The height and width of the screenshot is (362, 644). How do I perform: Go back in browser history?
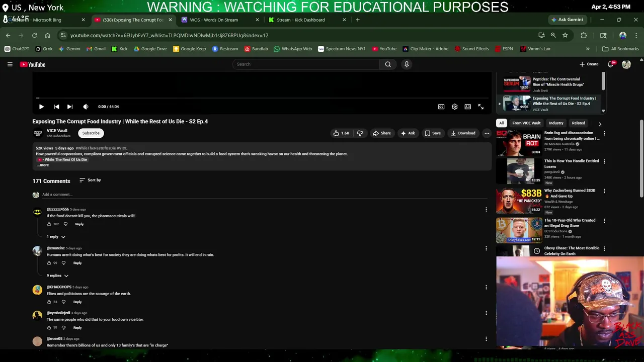tap(8, 36)
